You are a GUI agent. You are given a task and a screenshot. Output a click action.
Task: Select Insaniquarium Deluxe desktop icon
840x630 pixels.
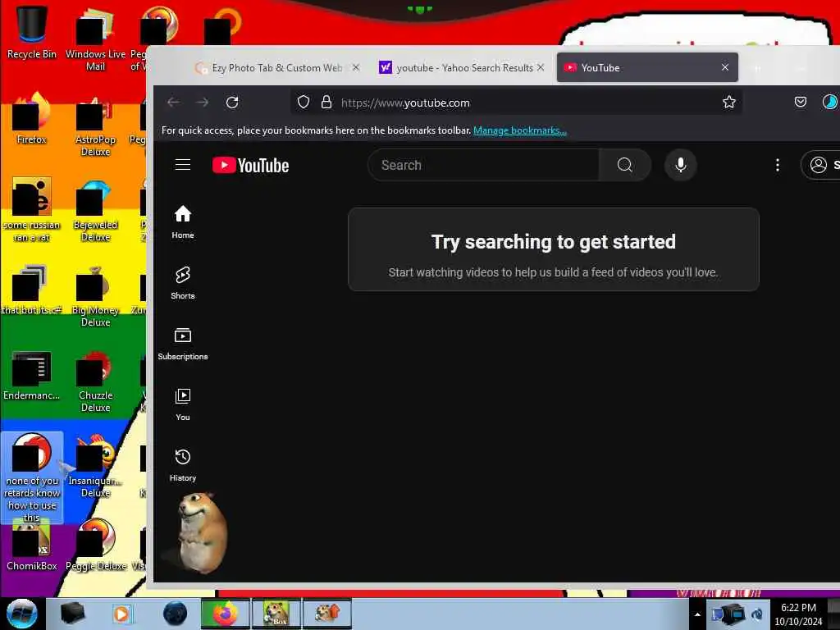[95, 466]
